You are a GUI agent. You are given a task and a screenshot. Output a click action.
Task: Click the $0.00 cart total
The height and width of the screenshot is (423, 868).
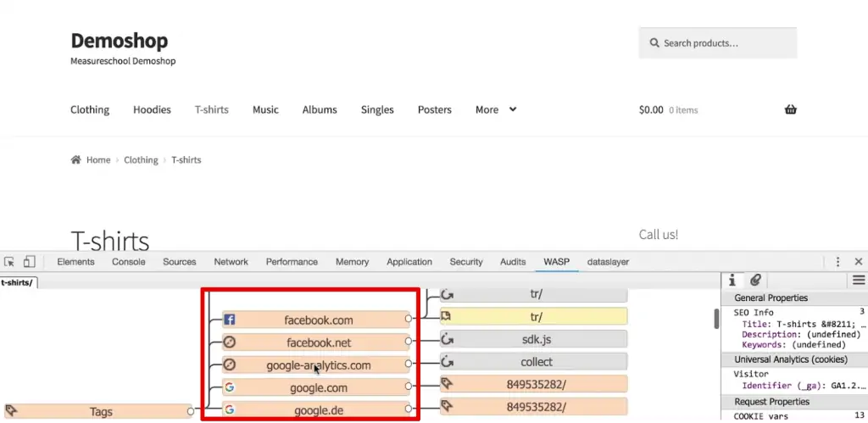click(x=651, y=109)
